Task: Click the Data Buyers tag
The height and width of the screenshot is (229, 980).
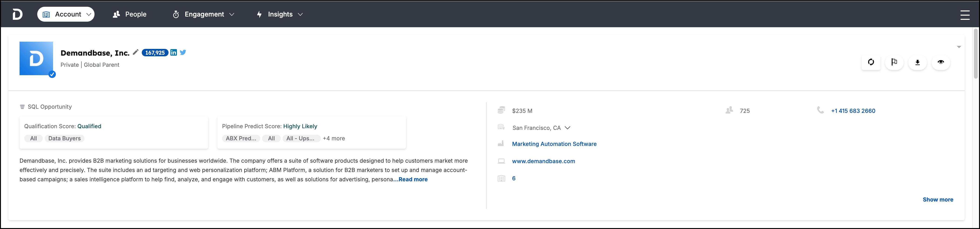Action: point(64,138)
